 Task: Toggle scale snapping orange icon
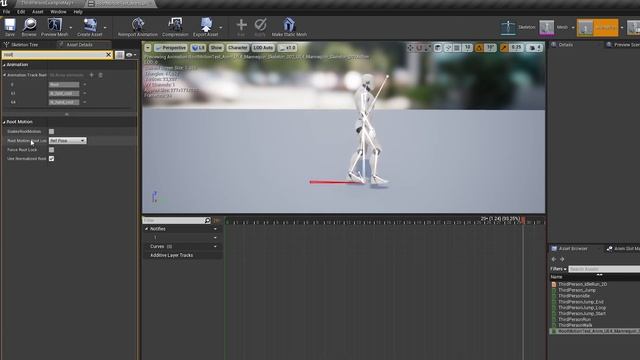pos(504,48)
